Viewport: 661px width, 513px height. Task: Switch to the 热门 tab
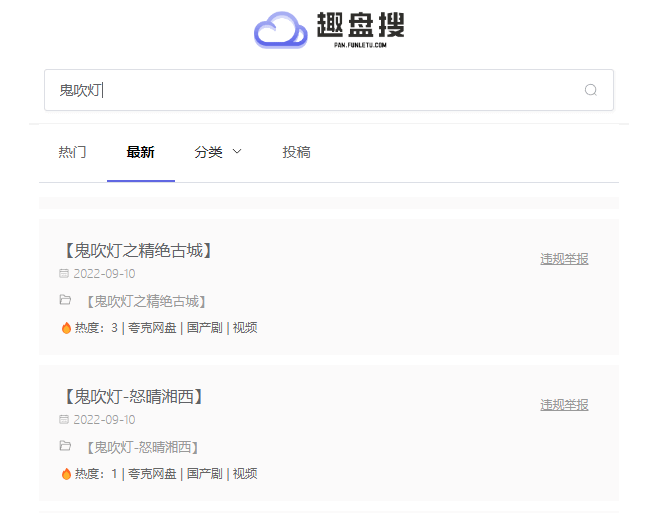pyautogui.click(x=73, y=152)
